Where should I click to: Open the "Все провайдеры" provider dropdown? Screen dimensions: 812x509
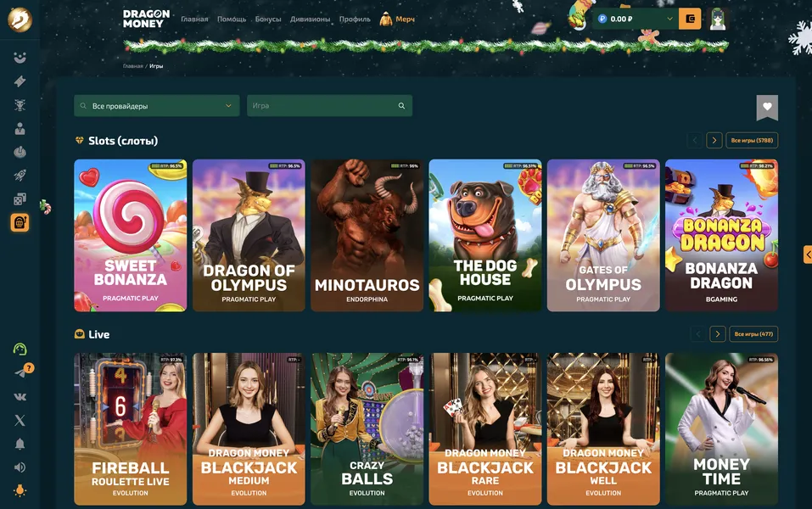tap(157, 104)
